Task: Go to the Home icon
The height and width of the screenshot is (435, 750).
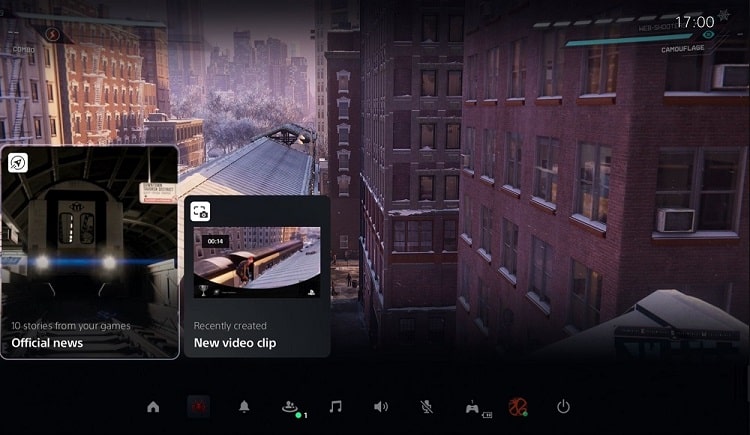Action: [x=153, y=407]
